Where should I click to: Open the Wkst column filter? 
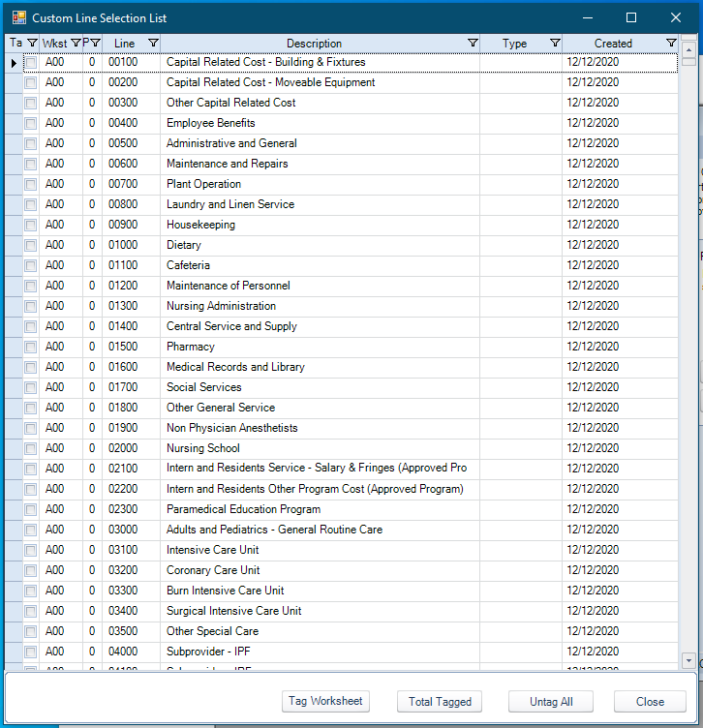[x=76, y=44]
